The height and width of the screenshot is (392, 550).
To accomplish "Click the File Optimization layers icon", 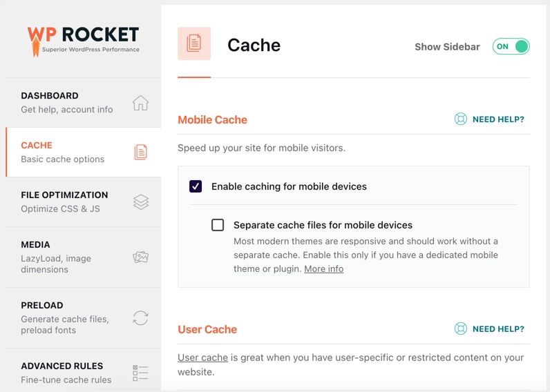I will pyautogui.click(x=140, y=202).
